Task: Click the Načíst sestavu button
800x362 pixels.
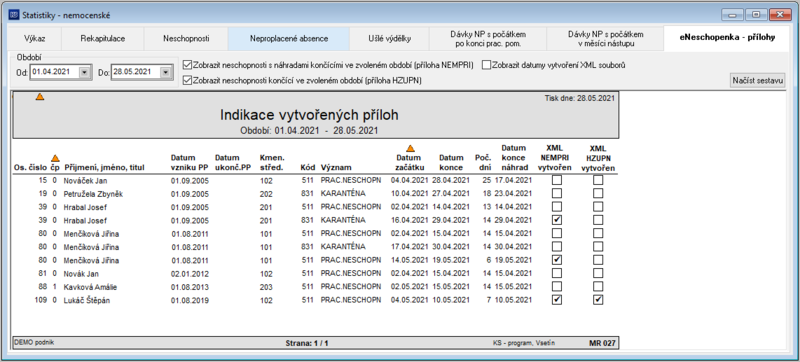Action: click(x=758, y=81)
